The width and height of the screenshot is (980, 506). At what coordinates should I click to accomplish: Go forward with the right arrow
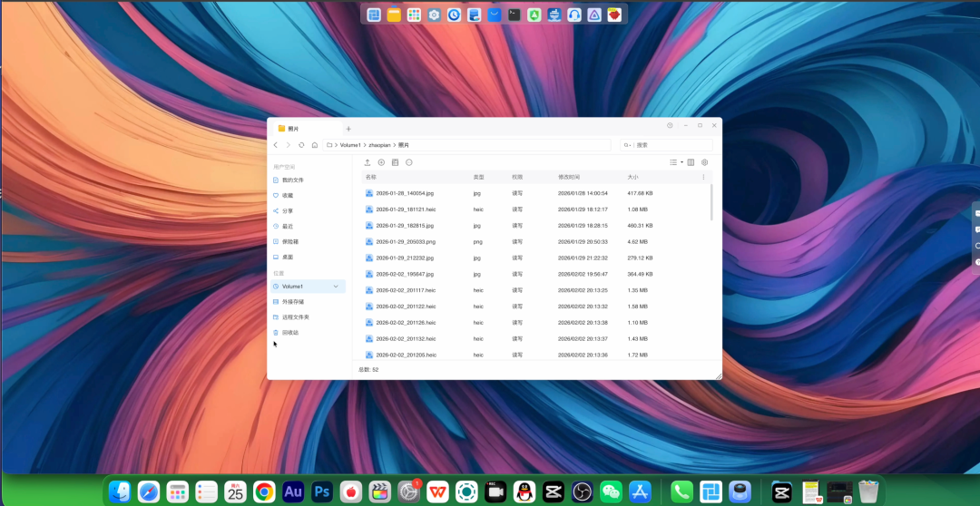(x=289, y=145)
